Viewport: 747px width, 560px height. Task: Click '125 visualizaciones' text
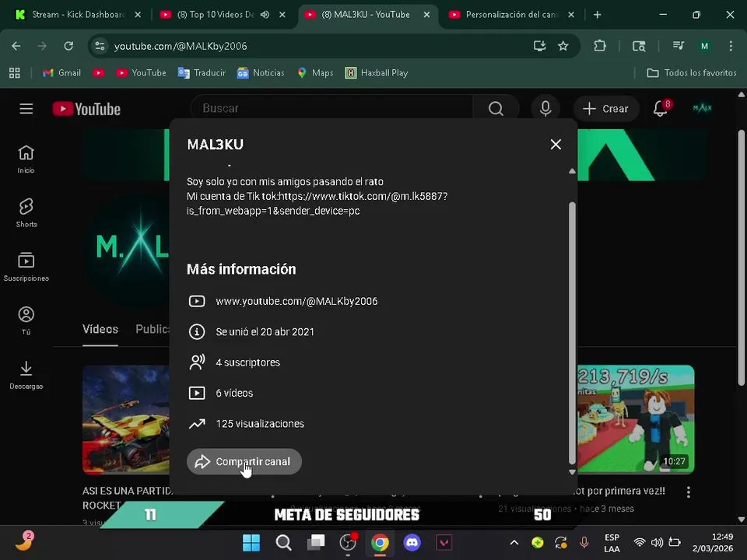tap(260, 424)
